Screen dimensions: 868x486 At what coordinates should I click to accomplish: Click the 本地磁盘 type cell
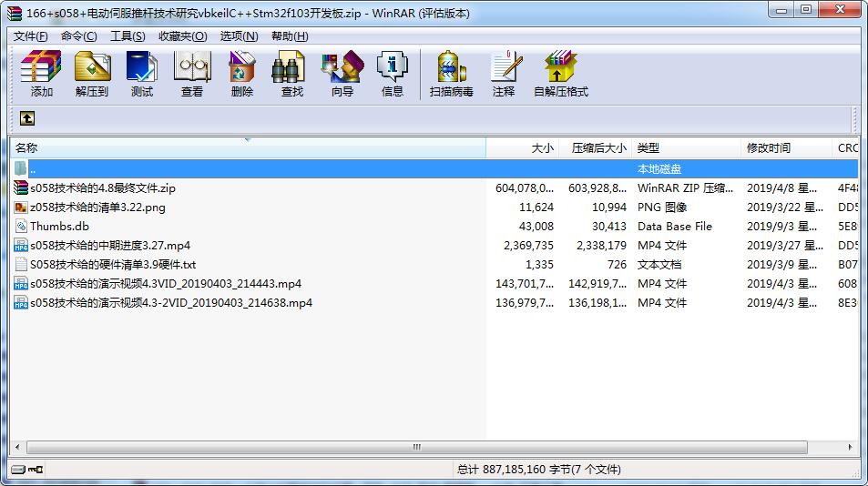tap(659, 169)
